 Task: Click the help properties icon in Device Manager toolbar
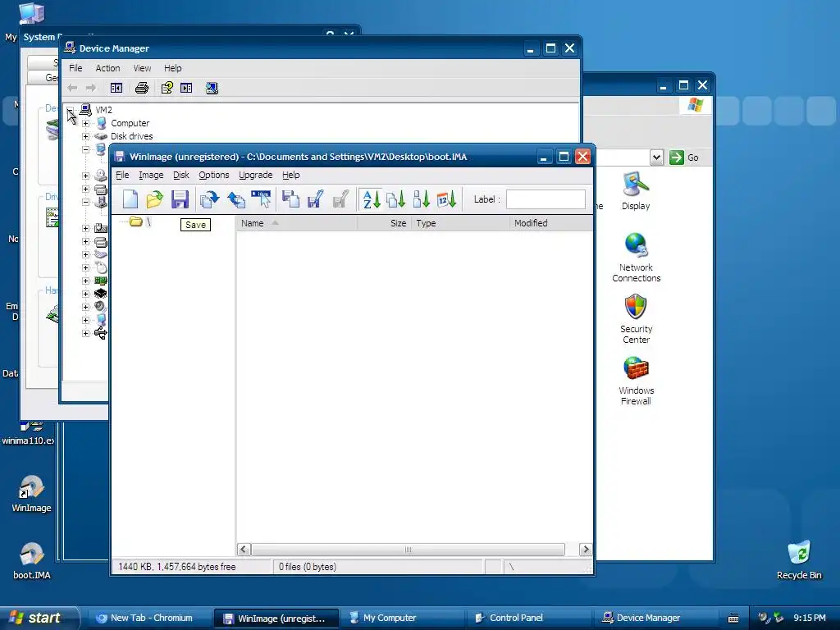tap(167, 88)
